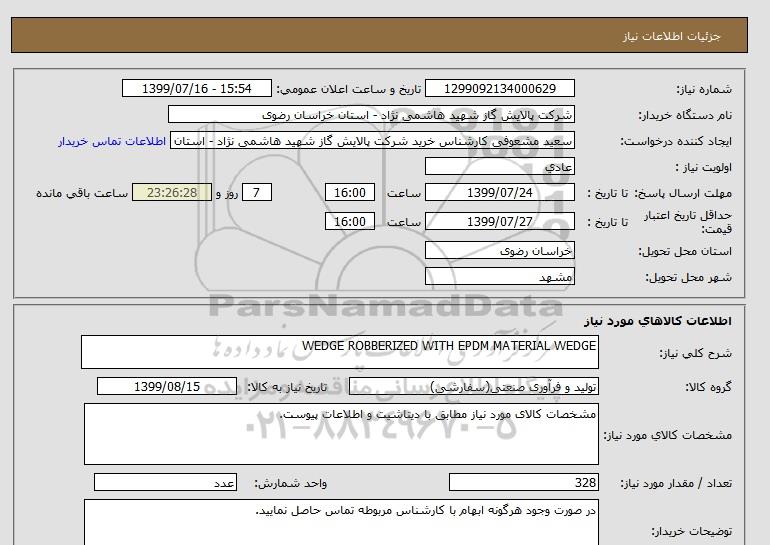Select the public announcement date and time field

196,89
